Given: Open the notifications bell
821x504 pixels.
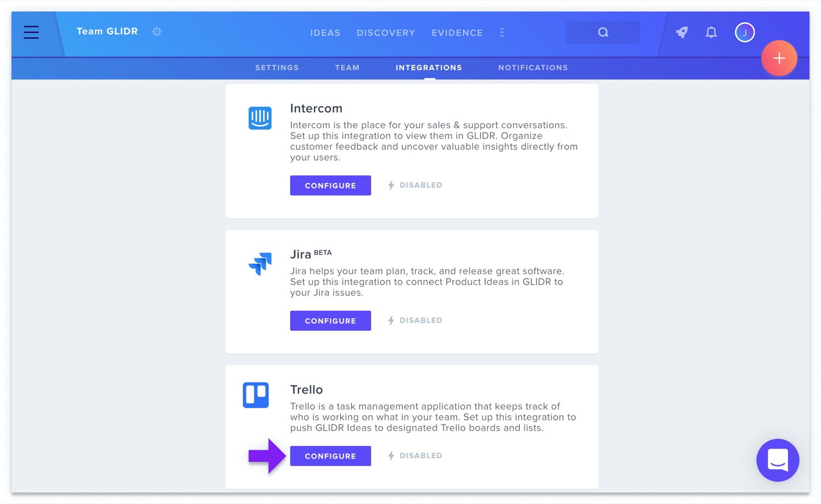Looking at the screenshot, I should [711, 32].
